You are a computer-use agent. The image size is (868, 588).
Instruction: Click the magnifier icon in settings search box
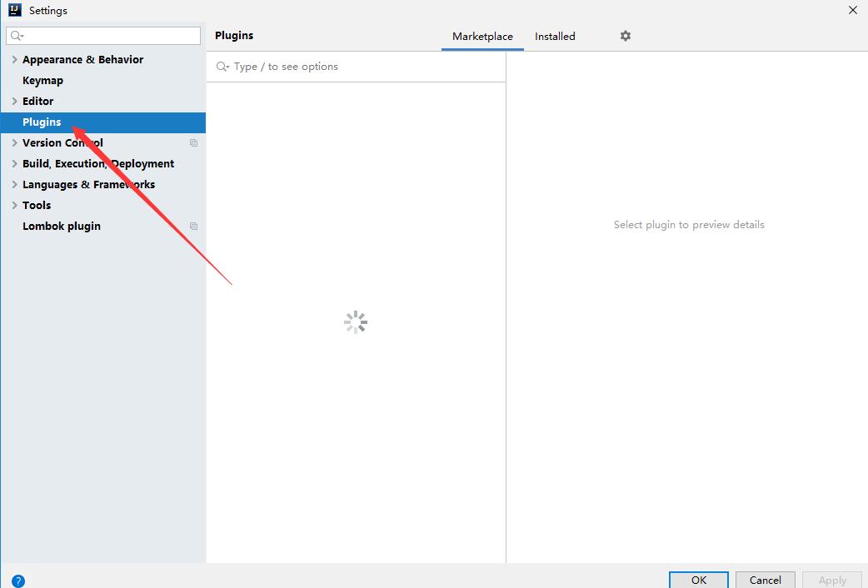tap(17, 36)
